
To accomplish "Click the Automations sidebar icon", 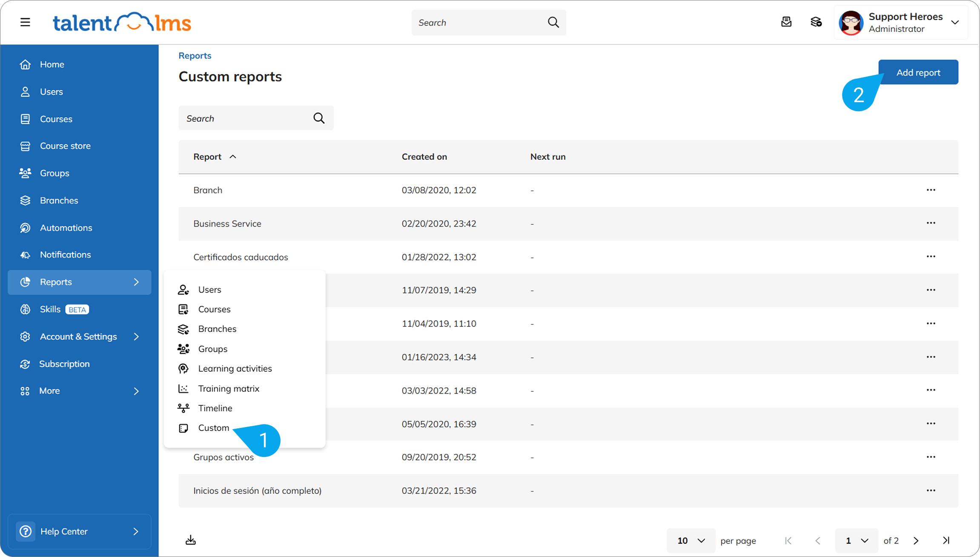I will 25,228.
